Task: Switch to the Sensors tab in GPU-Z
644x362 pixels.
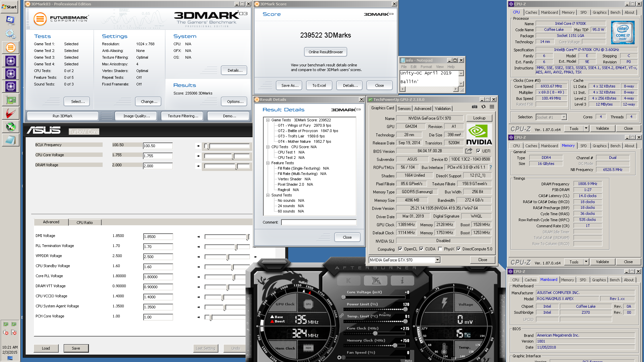Action: pos(404,109)
